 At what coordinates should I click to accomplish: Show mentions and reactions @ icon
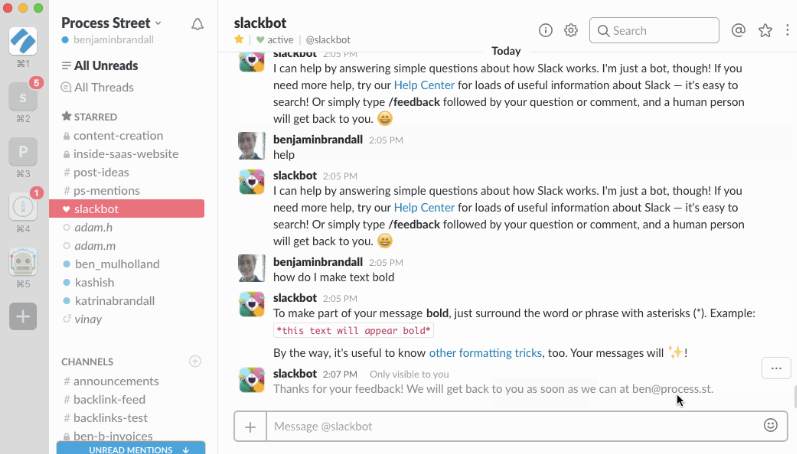pyautogui.click(x=739, y=31)
